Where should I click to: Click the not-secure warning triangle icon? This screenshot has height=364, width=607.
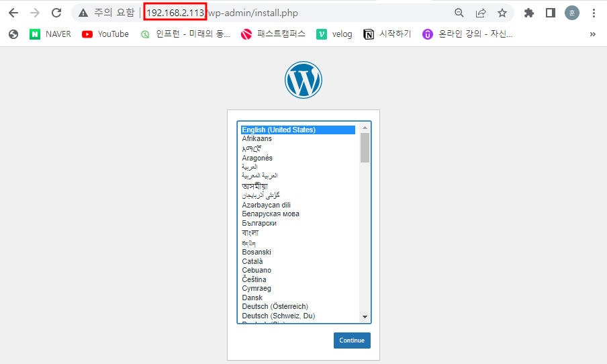[83, 13]
